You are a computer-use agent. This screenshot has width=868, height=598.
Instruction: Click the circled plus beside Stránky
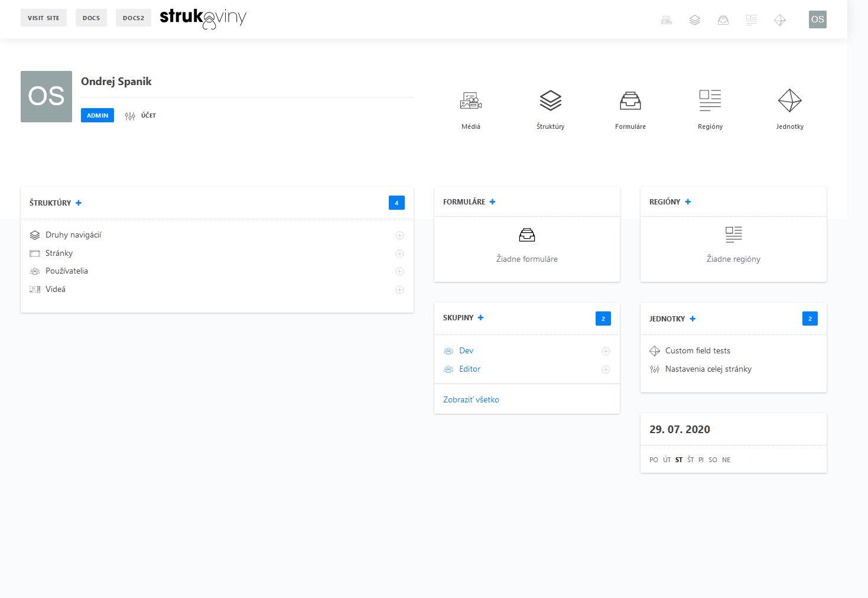pos(399,253)
